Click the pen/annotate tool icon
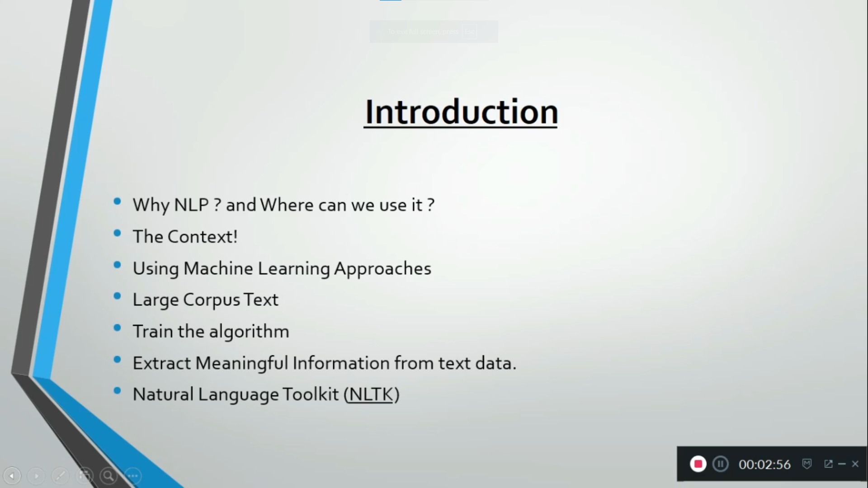This screenshot has height=488, width=868. pyautogui.click(x=60, y=475)
